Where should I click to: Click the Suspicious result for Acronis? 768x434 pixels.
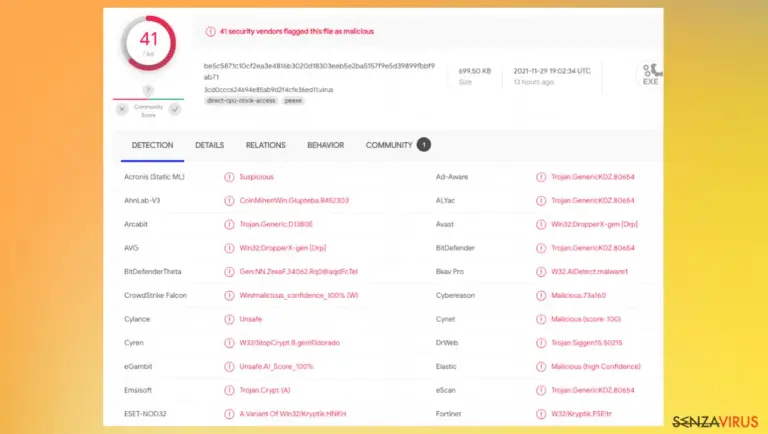[256, 177]
